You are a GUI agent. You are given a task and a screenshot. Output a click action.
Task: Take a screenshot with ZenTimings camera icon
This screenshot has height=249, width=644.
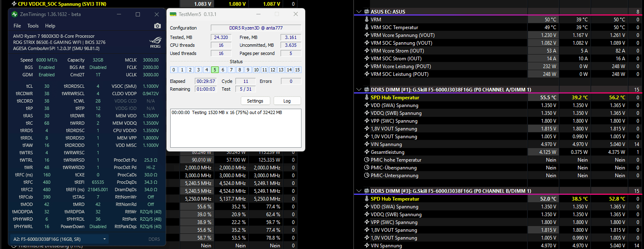point(157,26)
